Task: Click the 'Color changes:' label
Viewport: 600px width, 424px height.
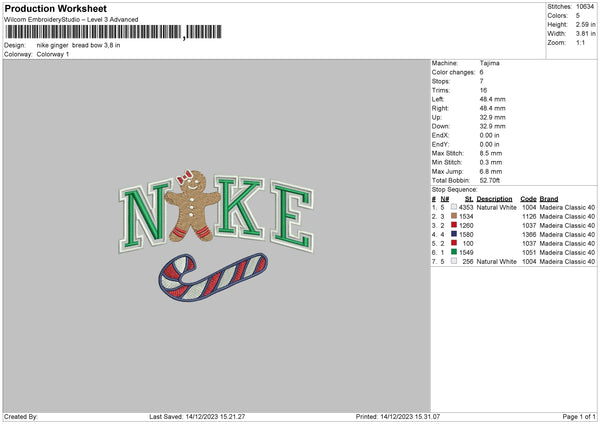Action: coord(453,72)
